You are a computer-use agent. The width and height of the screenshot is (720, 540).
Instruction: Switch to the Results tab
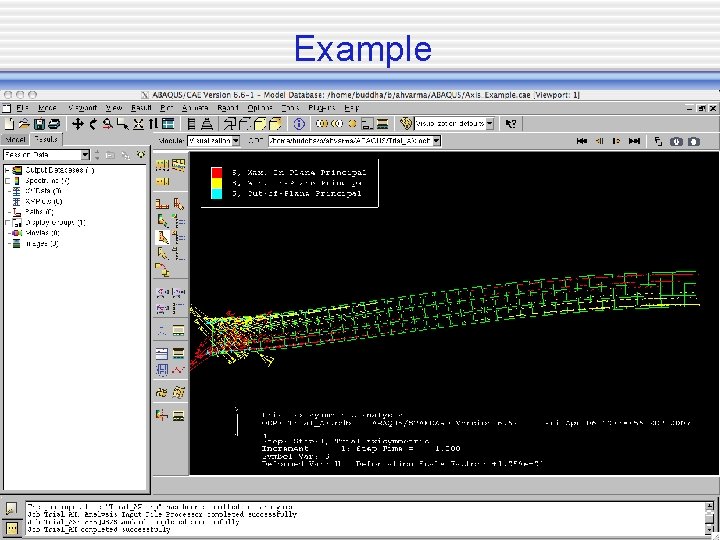tap(46, 139)
